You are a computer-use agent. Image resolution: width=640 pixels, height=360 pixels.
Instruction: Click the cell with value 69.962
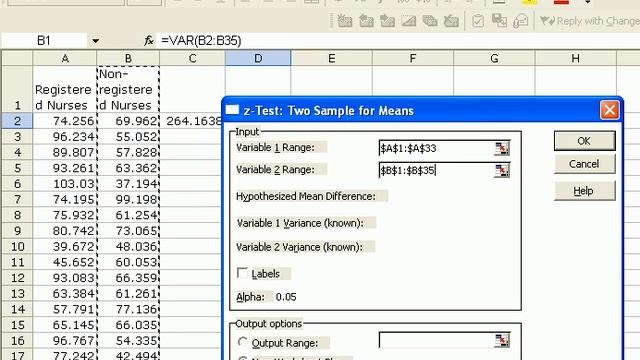pos(128,121)
